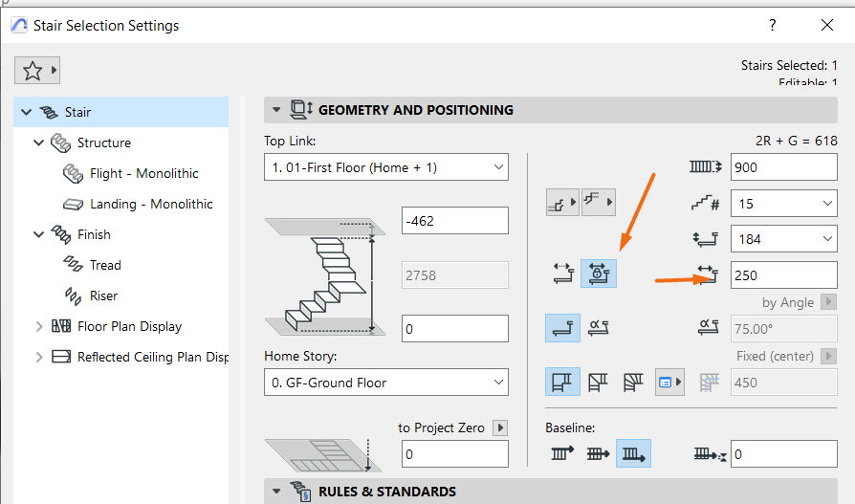Click the help question mark button
855x504 pixels.
click(x=772, y=25)
